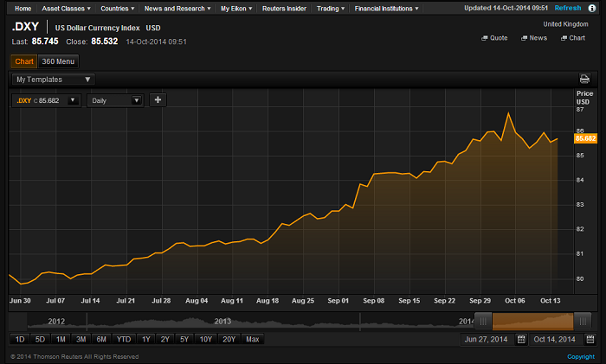The image size is (606, 364).
Task: Click the Last value 85.745
Action: [x=45, y=42]
